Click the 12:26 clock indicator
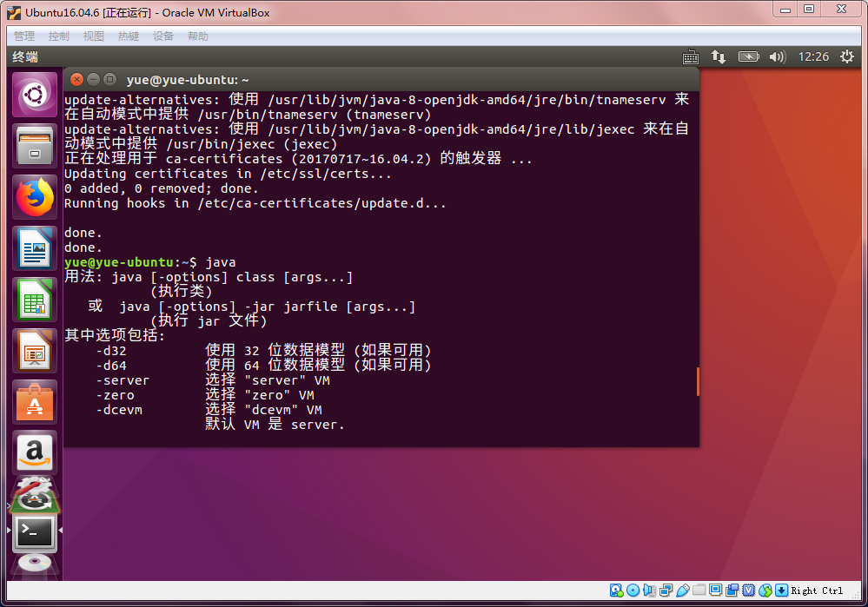Screen dimensions: 868x607 [x=813, y=56]
